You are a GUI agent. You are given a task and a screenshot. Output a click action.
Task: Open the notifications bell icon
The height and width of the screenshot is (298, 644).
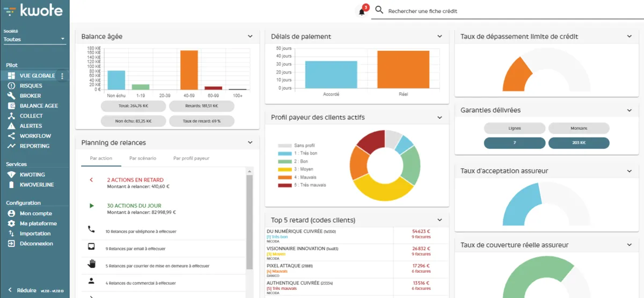pyautogui.click(x=362, y=11)
